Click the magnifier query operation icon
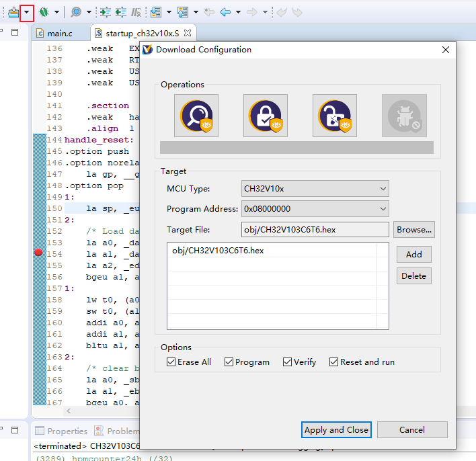 tap(196, 116)
